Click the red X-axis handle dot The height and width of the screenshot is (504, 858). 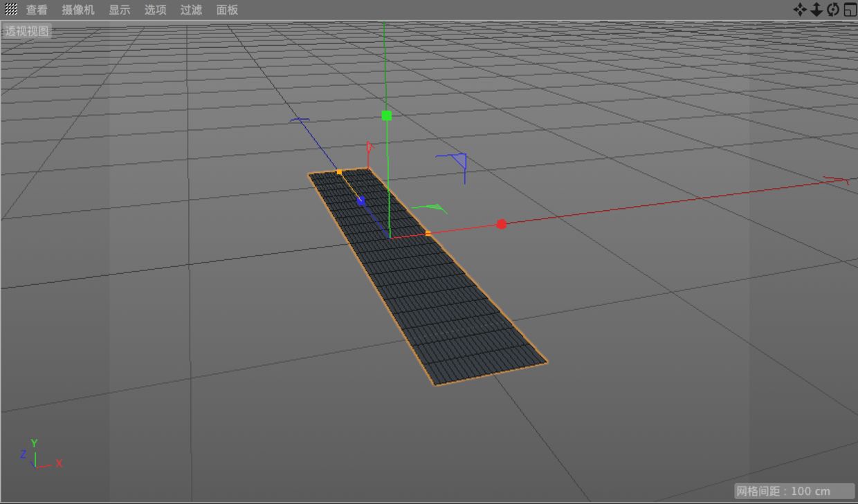[x=502, y=224]
